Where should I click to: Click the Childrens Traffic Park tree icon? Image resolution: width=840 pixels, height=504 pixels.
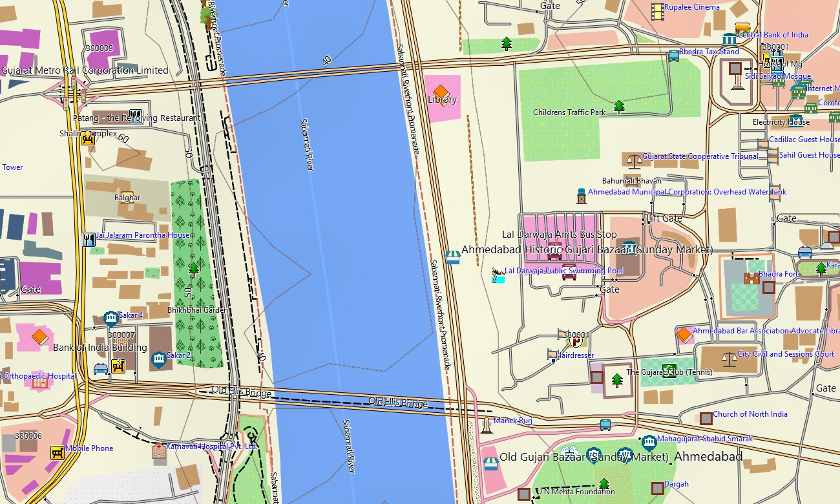click(619, 107)
